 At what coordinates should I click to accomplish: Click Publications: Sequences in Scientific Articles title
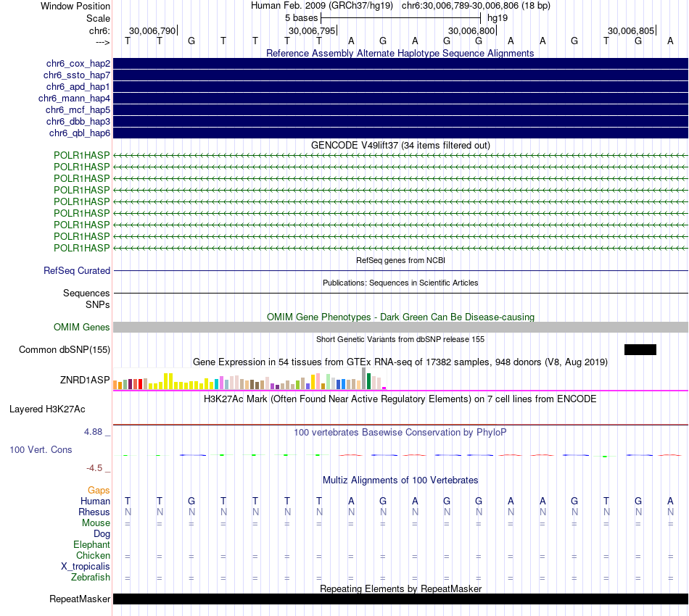click(x=400, y=283)
